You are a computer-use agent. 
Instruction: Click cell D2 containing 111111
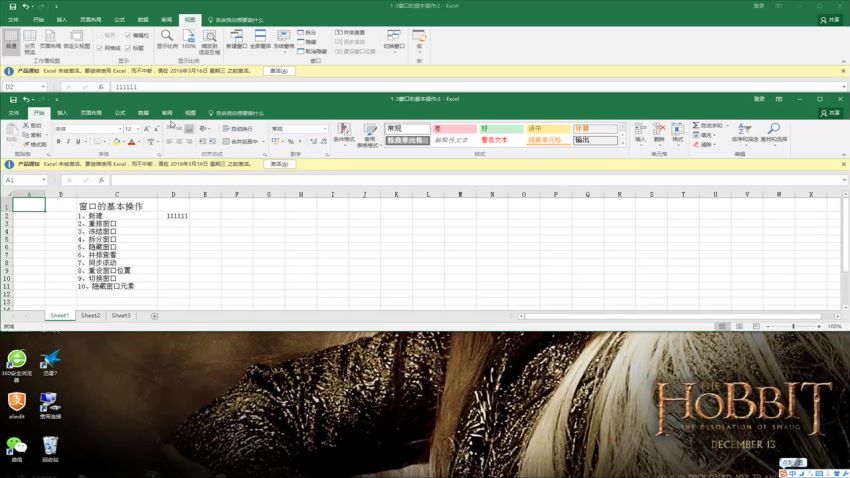pos(173,216)
